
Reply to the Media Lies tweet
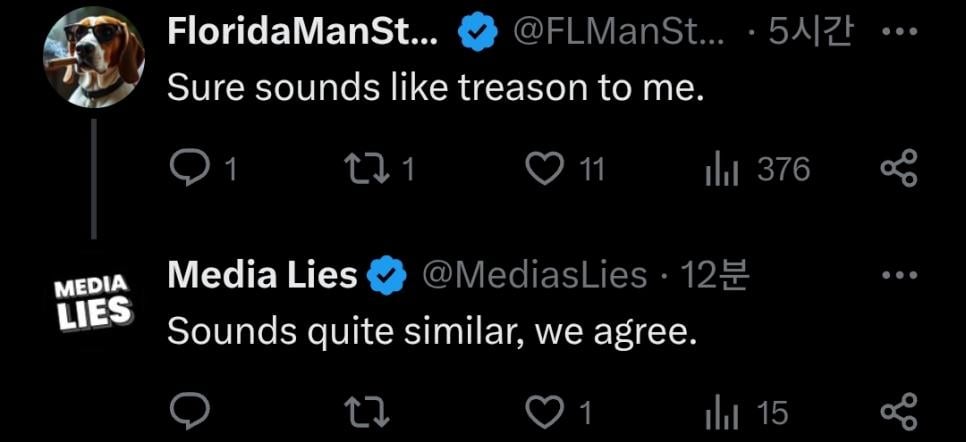(x=187, y=410)
